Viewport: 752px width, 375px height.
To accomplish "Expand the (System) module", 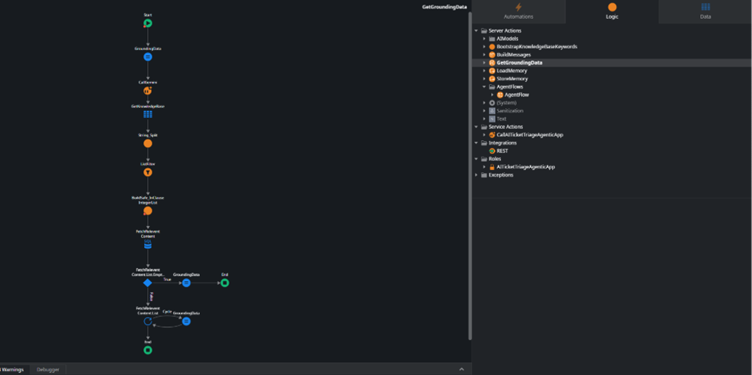I will click(x=484, y=103).
